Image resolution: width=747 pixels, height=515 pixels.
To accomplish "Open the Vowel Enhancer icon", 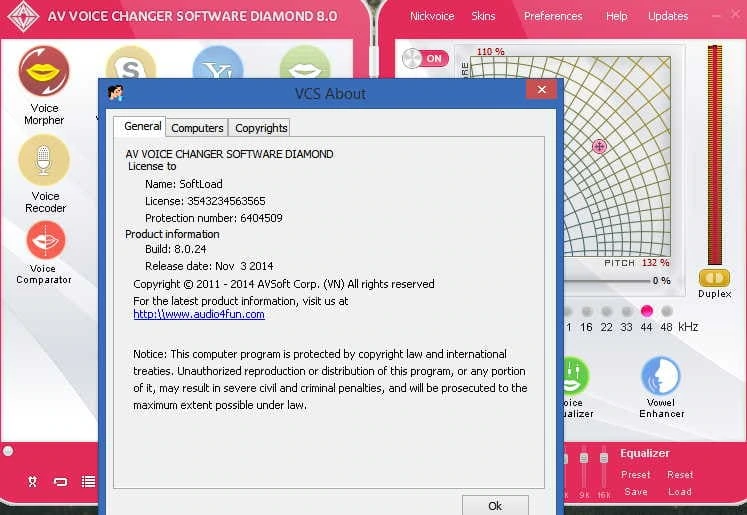I will [x=661, y=376].
